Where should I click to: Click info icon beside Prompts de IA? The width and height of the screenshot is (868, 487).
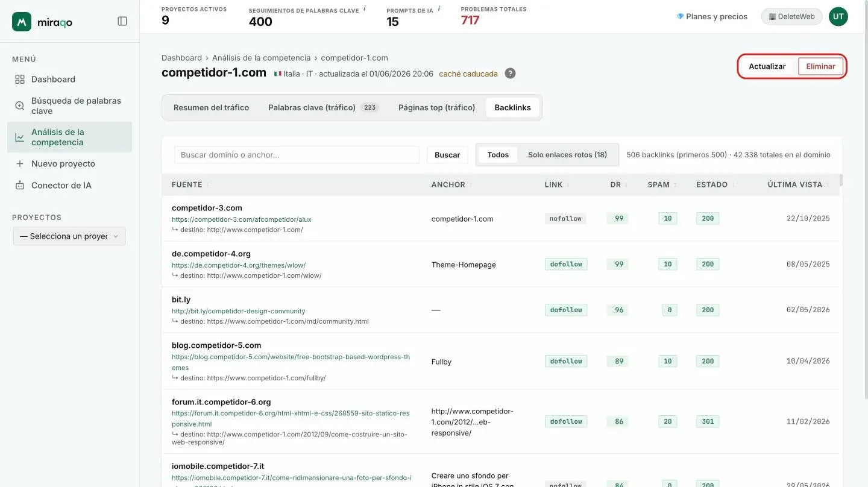(439, 9)
